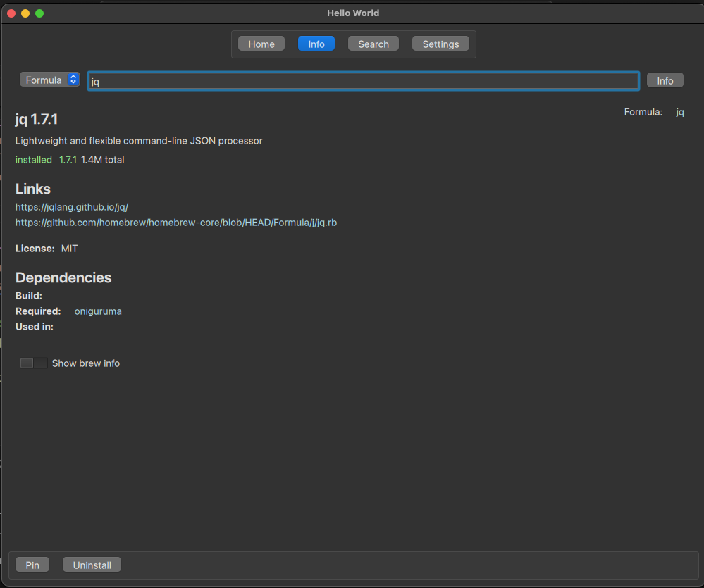Open the homebrew-core jq.rb GitHub link
The width and height of the screenshot is (704, 588).
coord(176,223)
